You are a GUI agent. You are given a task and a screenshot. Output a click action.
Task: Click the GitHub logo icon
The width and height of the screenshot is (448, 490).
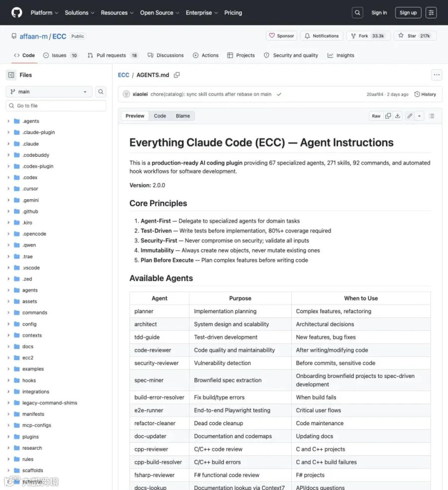(x=16, y=12)
